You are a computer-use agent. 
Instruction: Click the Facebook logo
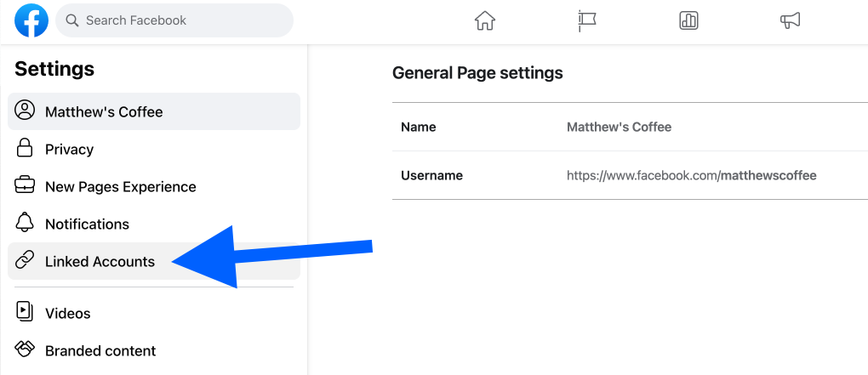31,20
